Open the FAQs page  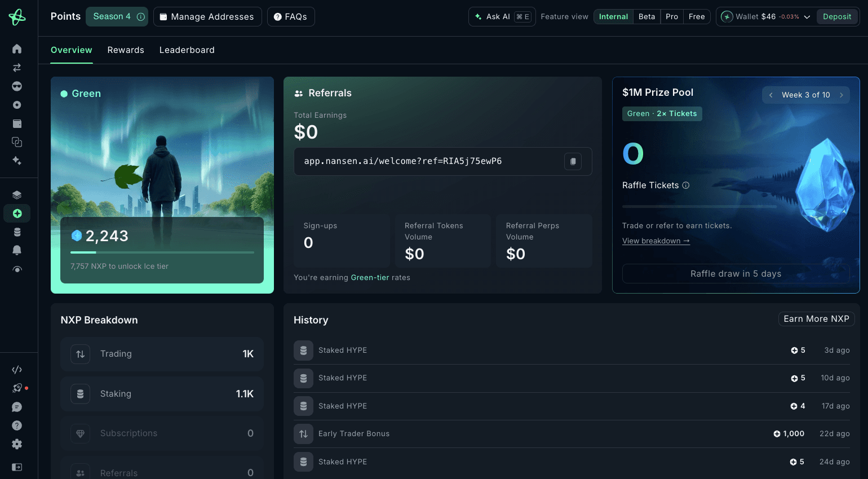[x=291, y=17]
